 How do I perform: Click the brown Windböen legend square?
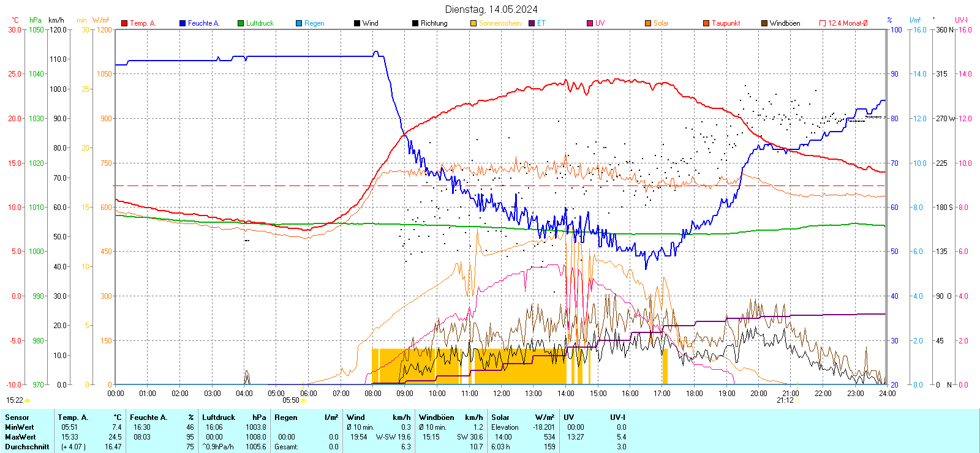tap(764, 23)
